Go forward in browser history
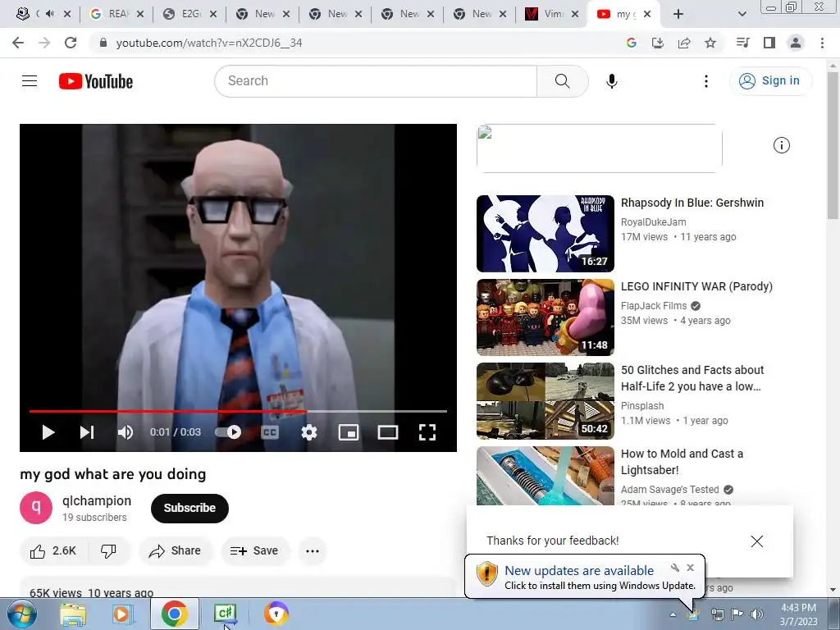 (44, 43)
